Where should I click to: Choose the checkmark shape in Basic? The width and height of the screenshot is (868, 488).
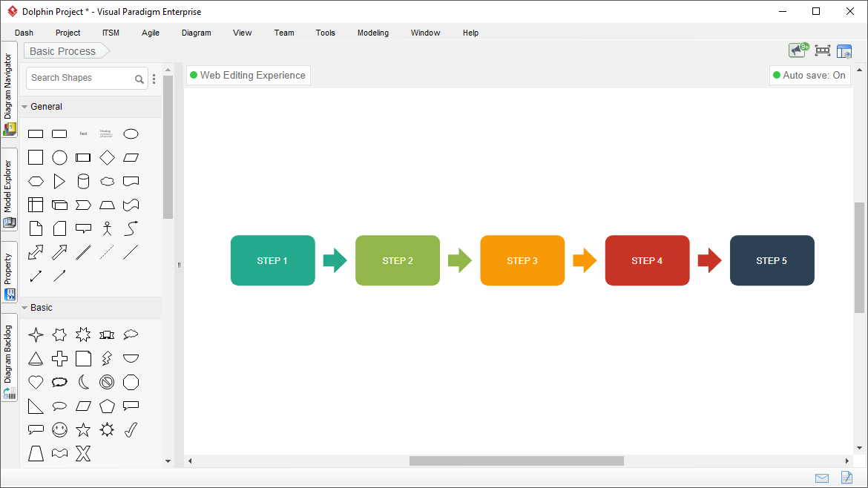131,430
